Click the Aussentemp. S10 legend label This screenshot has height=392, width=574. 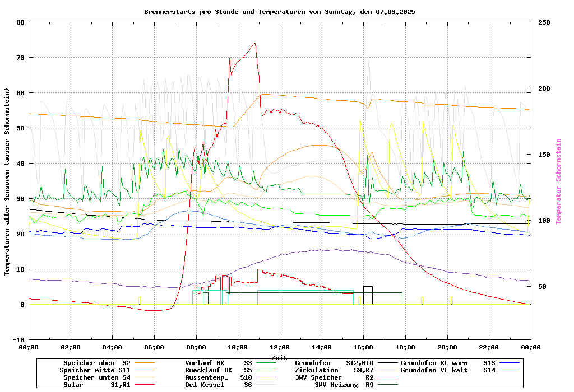pyautogui.click(x=219, y=377)
